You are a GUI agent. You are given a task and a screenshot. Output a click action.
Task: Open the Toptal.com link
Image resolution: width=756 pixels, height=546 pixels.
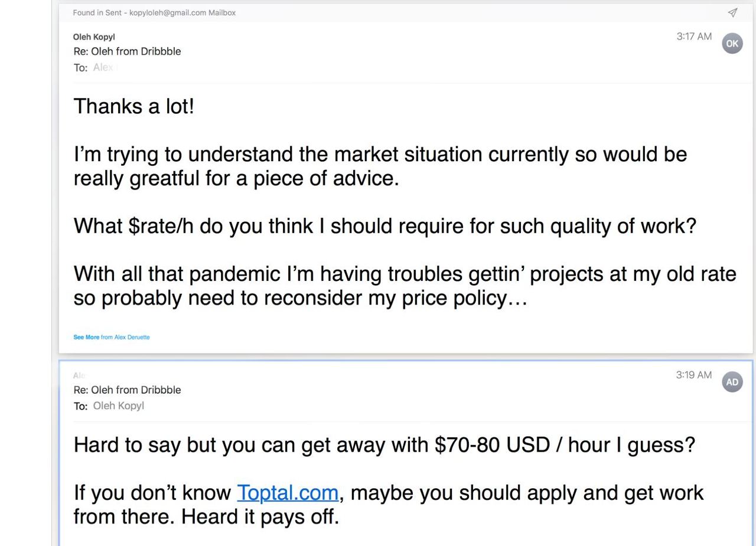pos(288,492)
